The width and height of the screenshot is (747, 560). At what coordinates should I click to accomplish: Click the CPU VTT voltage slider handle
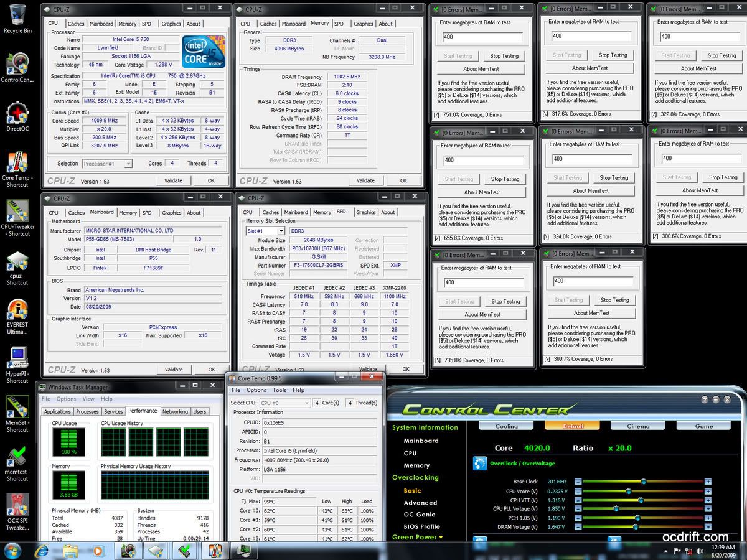pyautogui.click(x=641, y=500)
